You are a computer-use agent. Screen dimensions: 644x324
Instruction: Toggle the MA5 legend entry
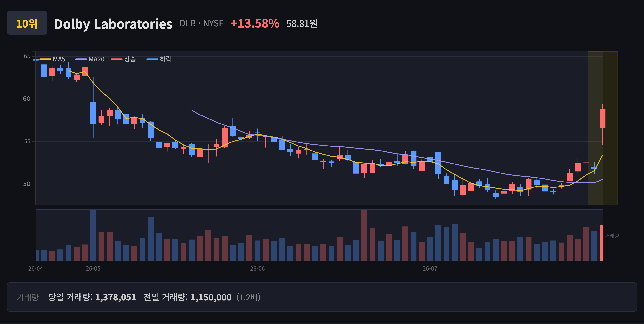53,59
